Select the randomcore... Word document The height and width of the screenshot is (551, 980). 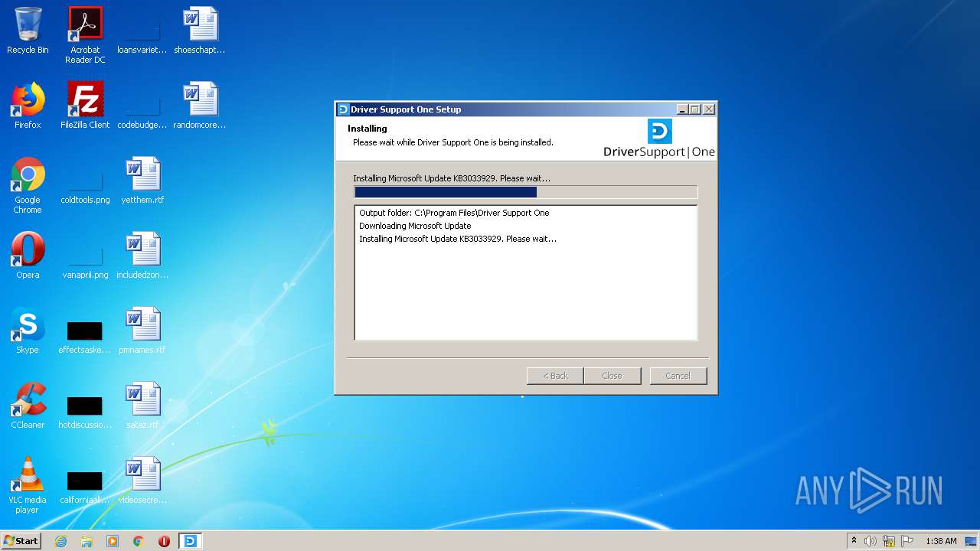tap(200, 106)
